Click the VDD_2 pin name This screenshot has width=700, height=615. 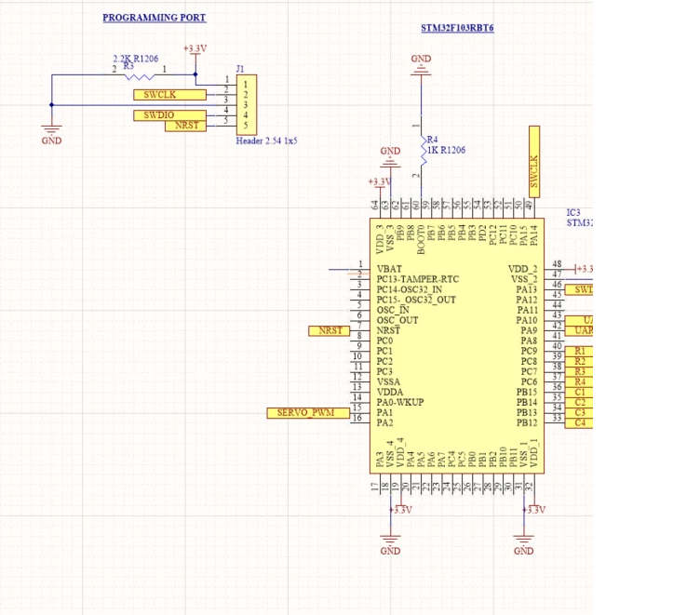point(523,269)
